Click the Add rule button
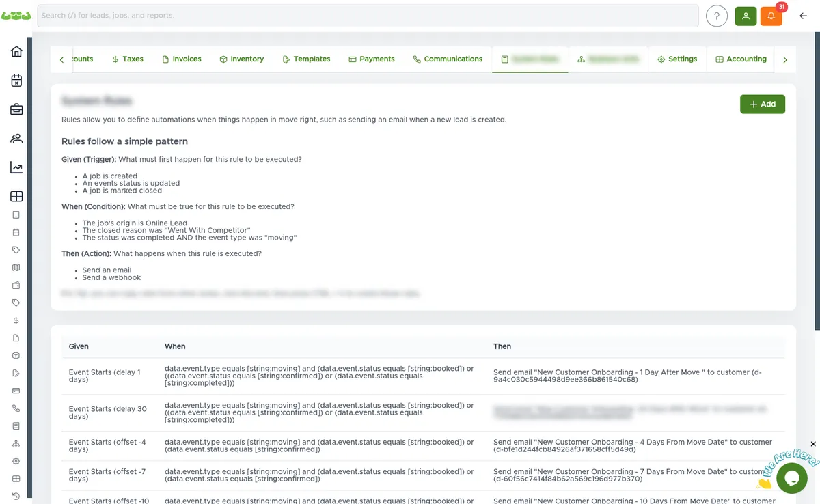 [x=762, y=104]
